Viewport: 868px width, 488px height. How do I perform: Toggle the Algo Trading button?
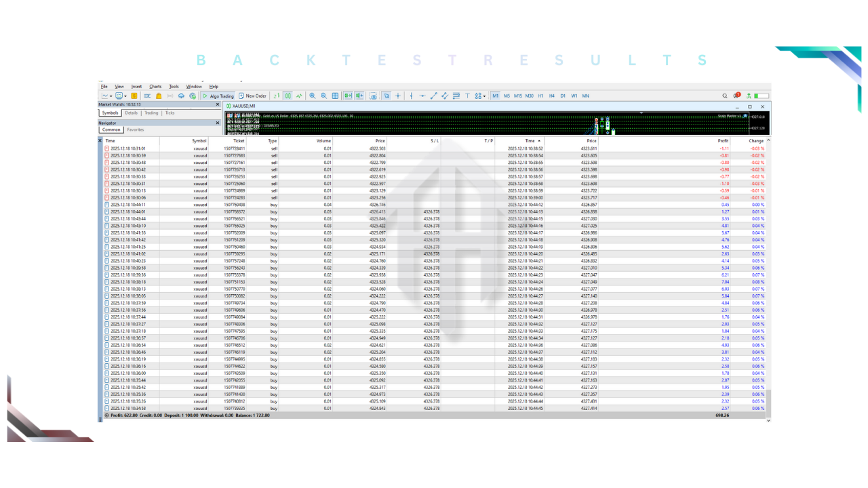click(x=218, y=96)
